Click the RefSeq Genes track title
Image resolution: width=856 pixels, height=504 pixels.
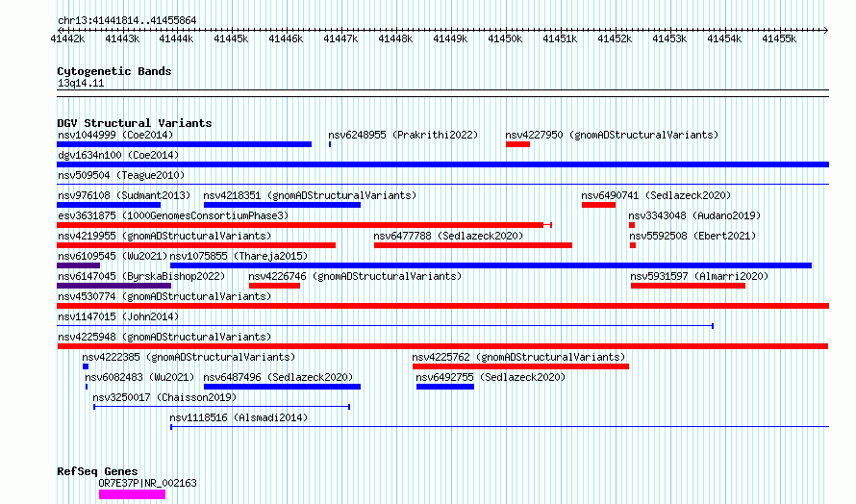tap(97, 471)
